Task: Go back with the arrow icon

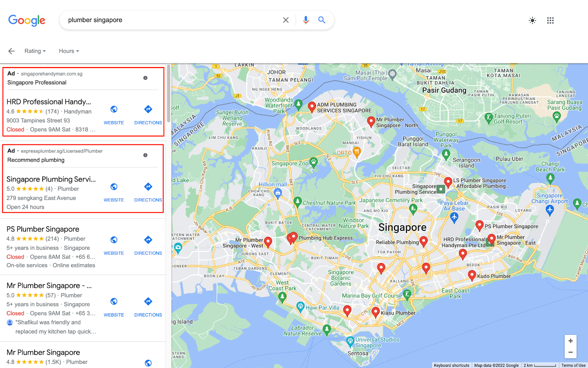Action: (x=11, y=51)
